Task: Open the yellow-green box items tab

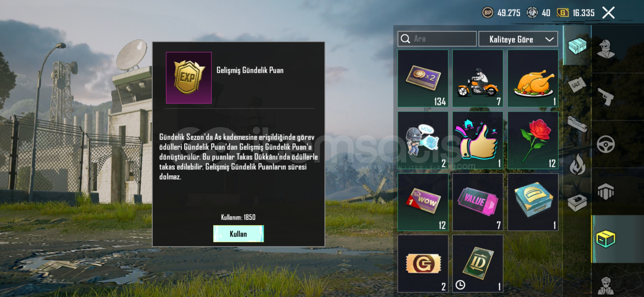Action: 605,239
